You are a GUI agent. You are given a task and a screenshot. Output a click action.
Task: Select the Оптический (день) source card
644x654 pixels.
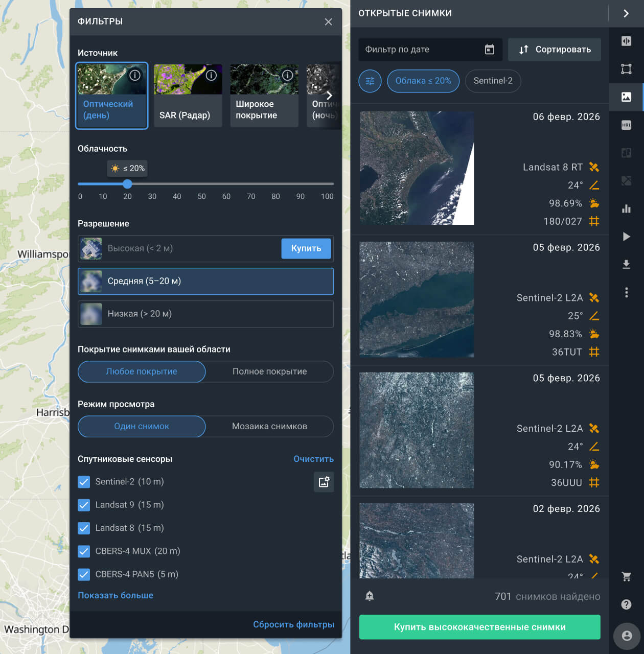112,96
